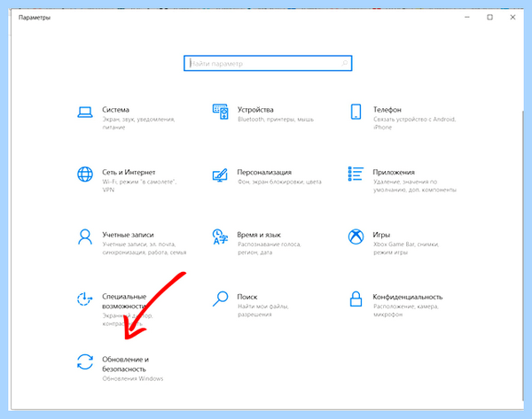Open the Специальные возможности icon

click(x=84, y=299)
